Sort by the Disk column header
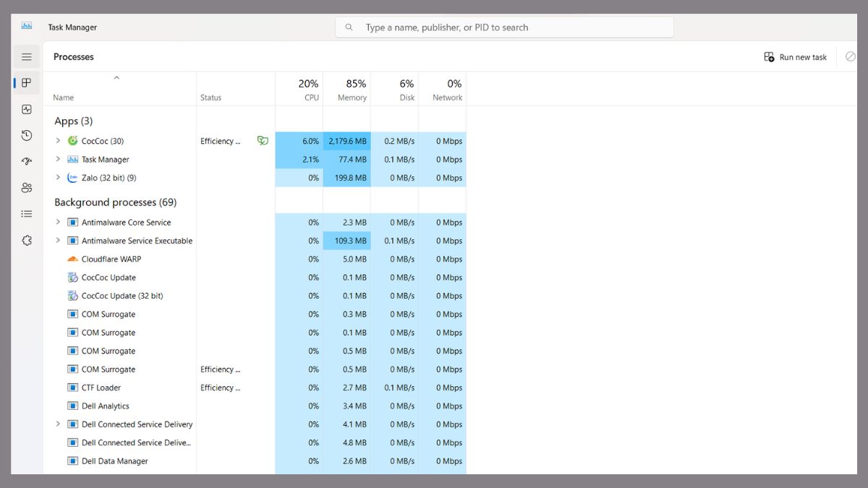Viewport: 868px width, 488px height. click(394, 90)
